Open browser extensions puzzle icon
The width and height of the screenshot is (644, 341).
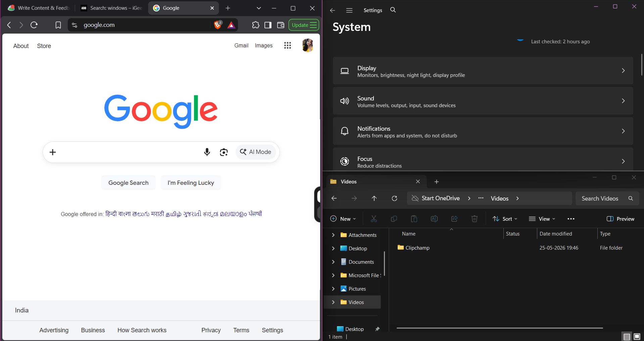click(256, 25)
